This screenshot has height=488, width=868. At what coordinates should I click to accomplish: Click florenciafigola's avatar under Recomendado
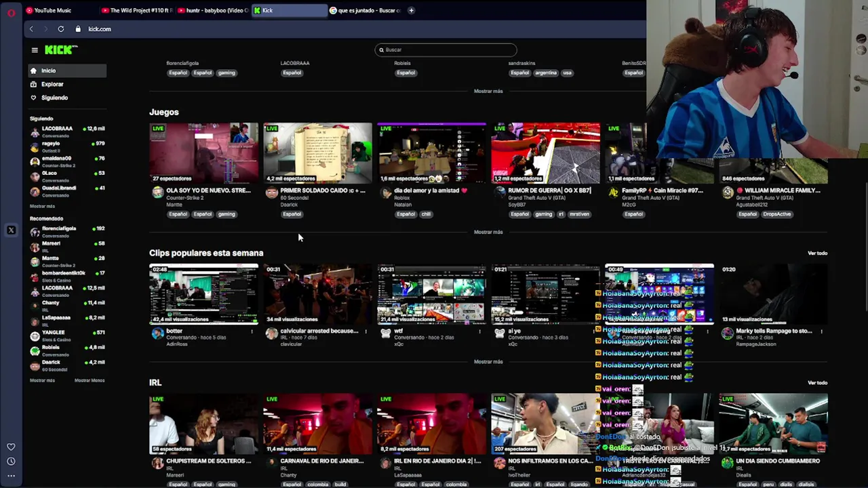[x=35, y=232]
